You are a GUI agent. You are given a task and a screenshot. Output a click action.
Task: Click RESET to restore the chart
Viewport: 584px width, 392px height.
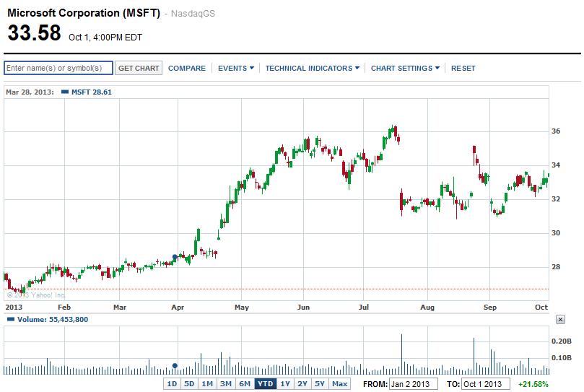point(463,68)
